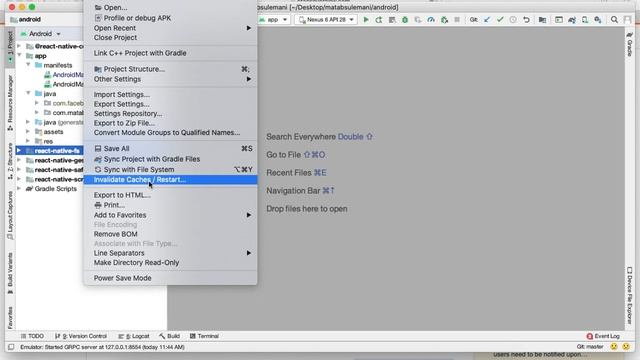Open Android project view dropdown
640x360 pixels.
[41, 33]
